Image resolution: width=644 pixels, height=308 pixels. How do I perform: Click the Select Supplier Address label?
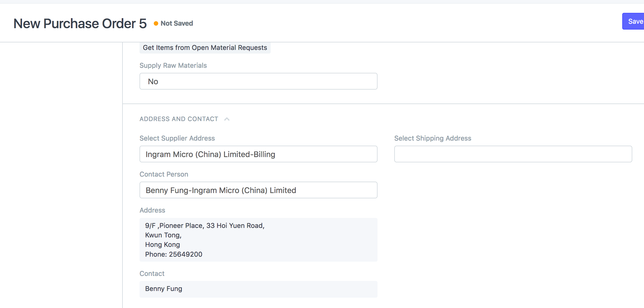pyautogui.click(x=177, y=138)
